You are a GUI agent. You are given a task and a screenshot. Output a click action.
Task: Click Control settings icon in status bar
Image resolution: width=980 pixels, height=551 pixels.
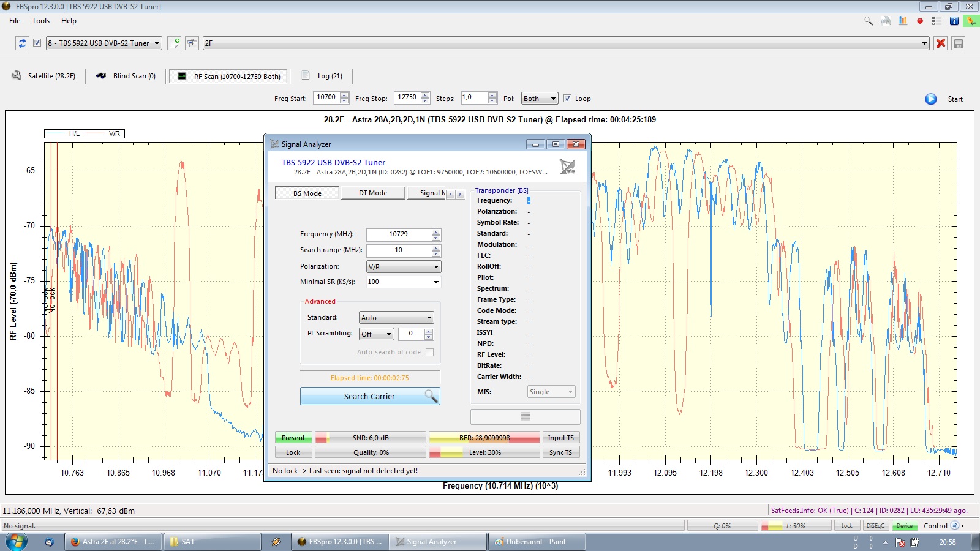coord(954,526)
